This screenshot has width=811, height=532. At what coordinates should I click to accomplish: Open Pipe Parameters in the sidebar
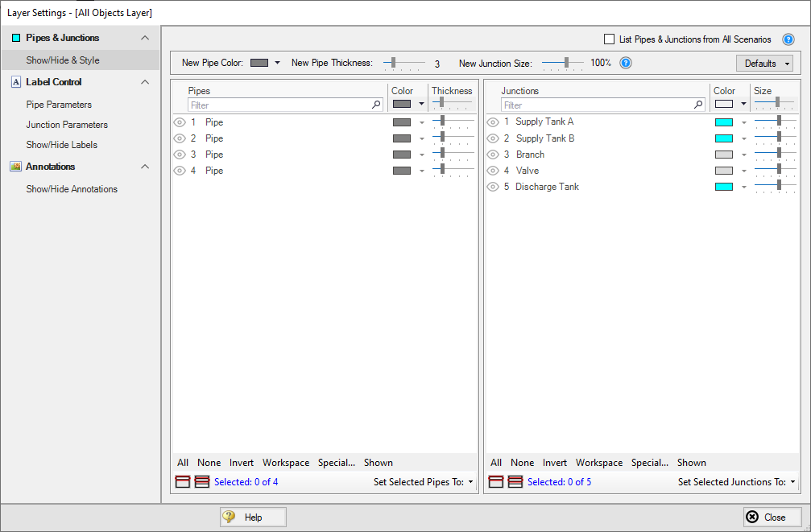[59, 105]
